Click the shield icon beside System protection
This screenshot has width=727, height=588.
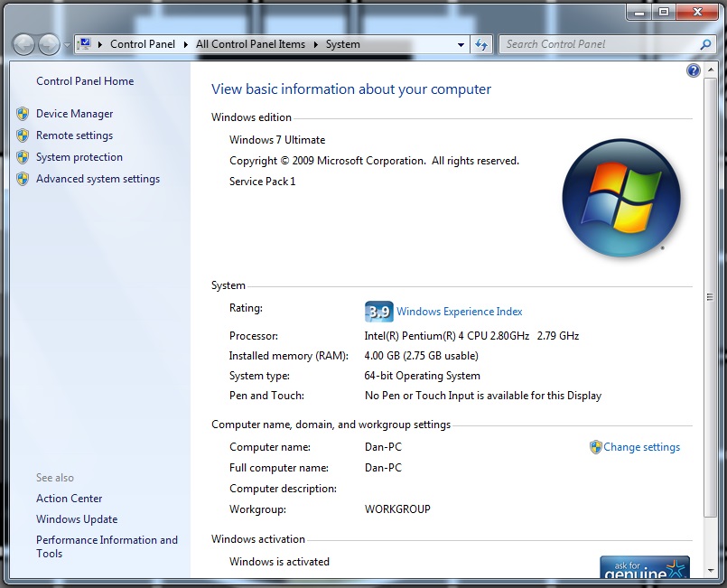coord(23,157)
